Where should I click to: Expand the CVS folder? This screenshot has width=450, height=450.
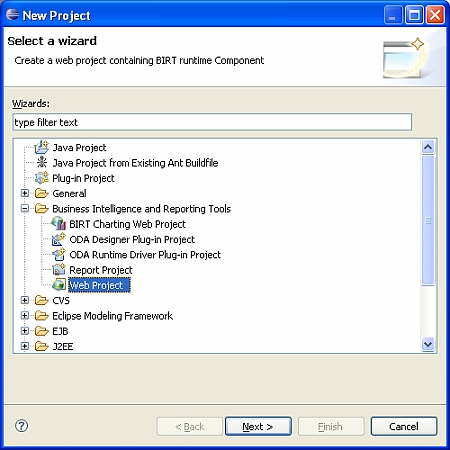pos(25,300)
